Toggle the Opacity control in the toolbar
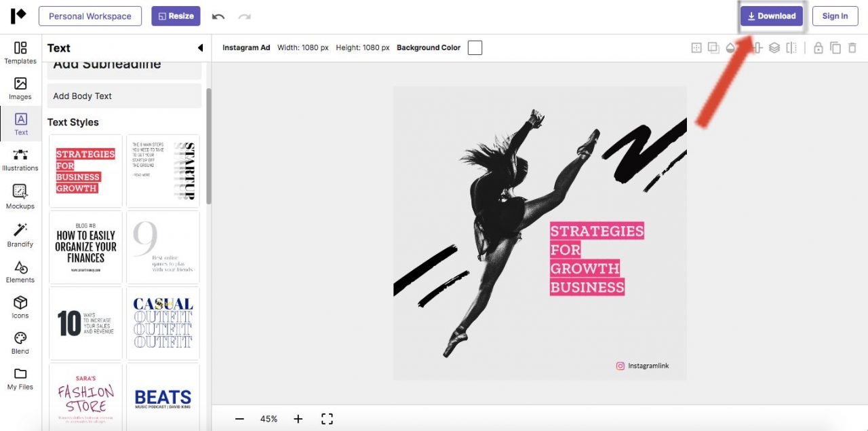Viewport: 868px width, 431px height. click(x=730, y=48)
